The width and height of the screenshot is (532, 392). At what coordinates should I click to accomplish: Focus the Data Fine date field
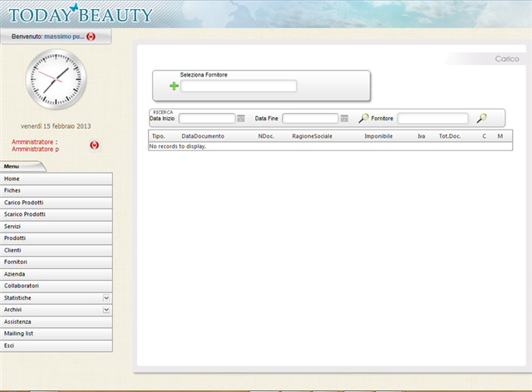(x=310, y=118)
